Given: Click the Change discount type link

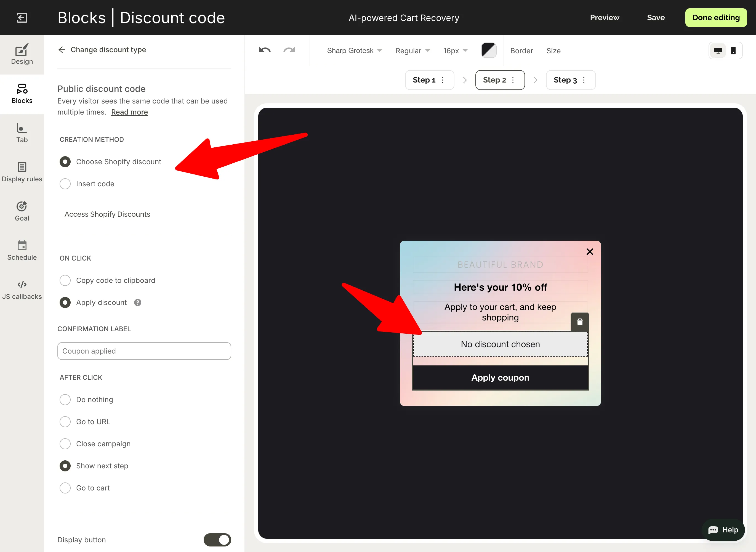Looking at the screenshot, I should pos(108,50).
